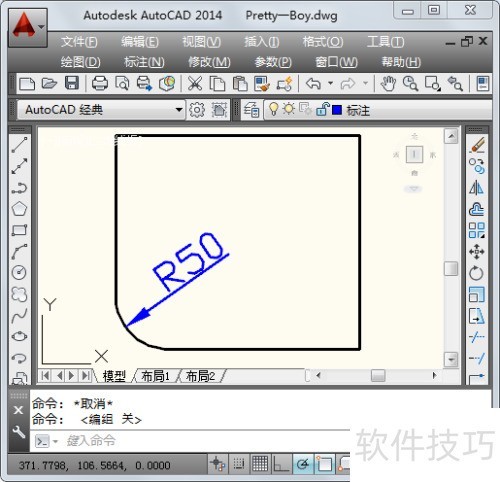Switch to the 布局1 tab
This screenshot has width=500, height=482.
point(156,376)
